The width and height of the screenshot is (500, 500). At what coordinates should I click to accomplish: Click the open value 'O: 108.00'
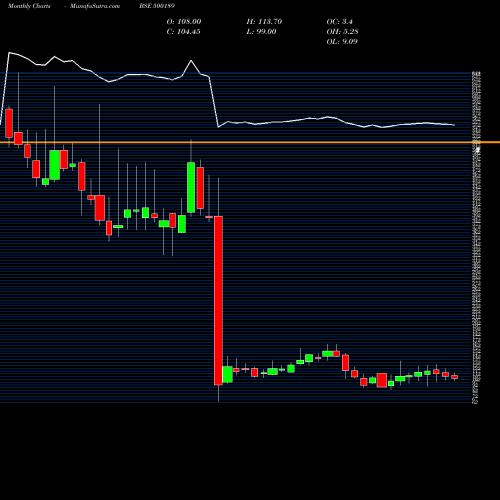(184, 22)
